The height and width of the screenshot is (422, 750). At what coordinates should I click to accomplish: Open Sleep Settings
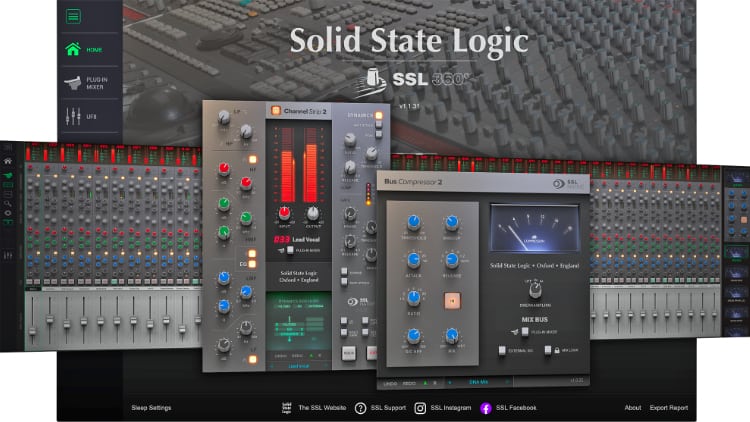click(x=151, y=408)
